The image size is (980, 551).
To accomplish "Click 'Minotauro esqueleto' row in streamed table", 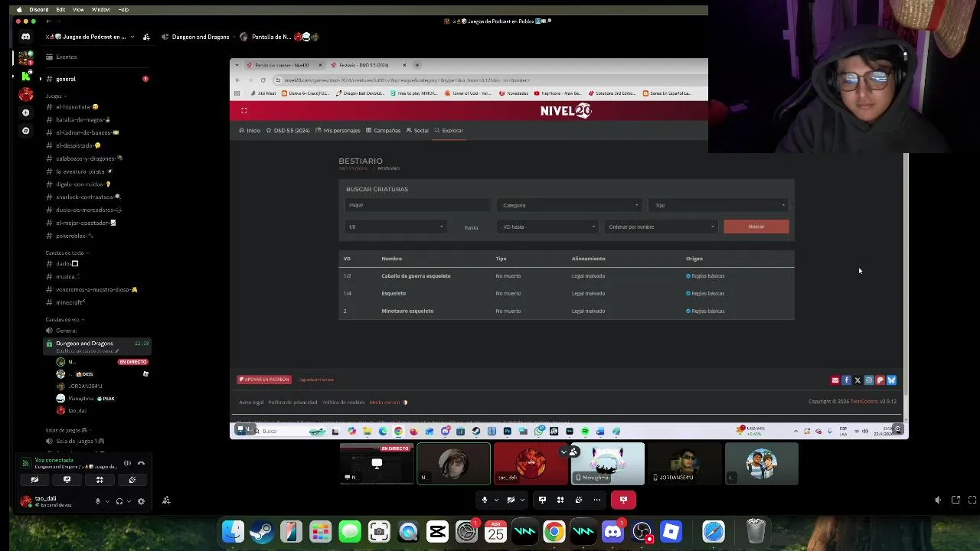I will click(567, 311).
